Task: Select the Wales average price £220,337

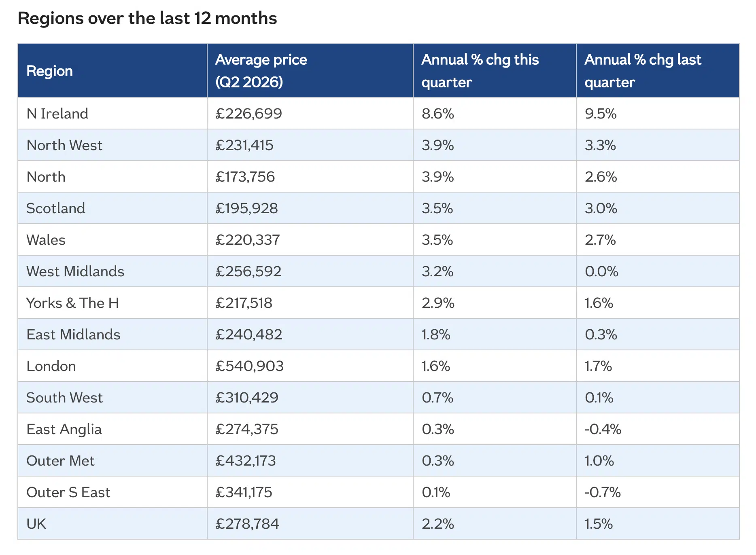Action: click(x=247, y=240)
